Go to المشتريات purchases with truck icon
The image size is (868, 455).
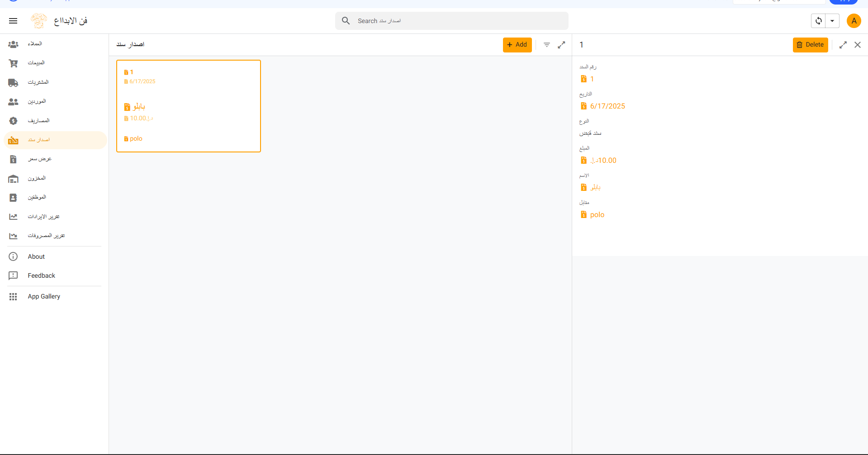[x=38, y=82]
